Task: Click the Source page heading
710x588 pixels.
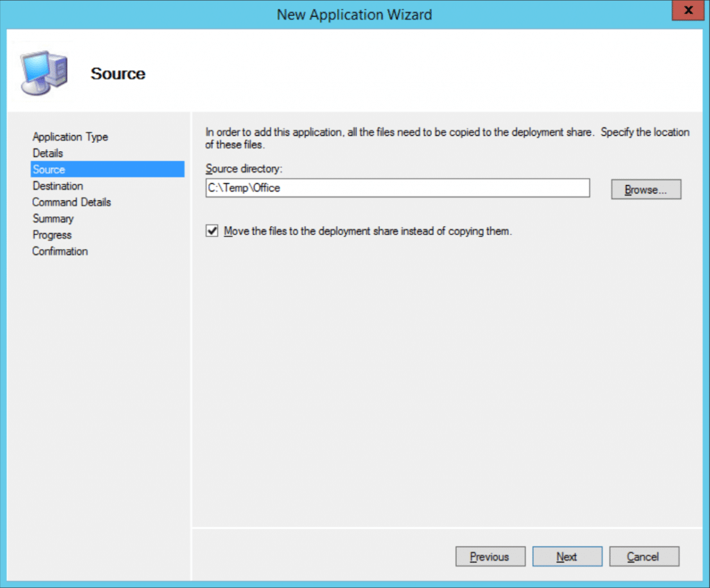Action: [117, 73]
